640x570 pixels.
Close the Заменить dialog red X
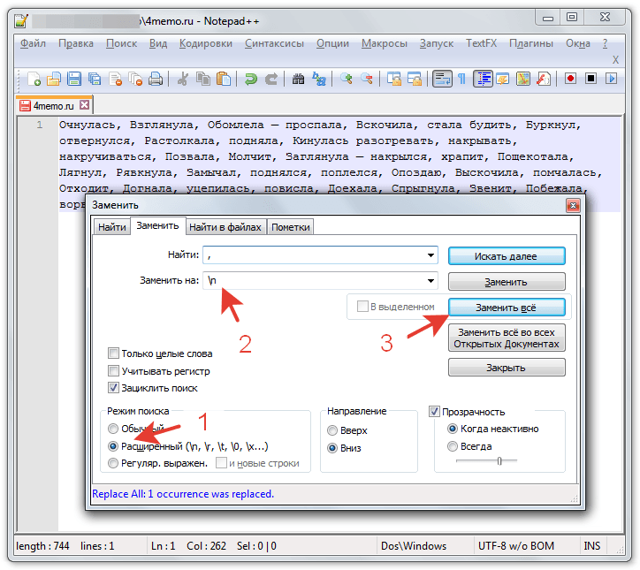tap(573, 205)
